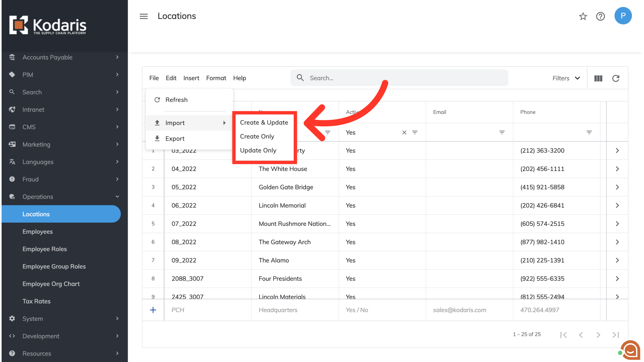Open Employee Roles in sidebar
The image size is (644, 362).
(x=45, y=249)
